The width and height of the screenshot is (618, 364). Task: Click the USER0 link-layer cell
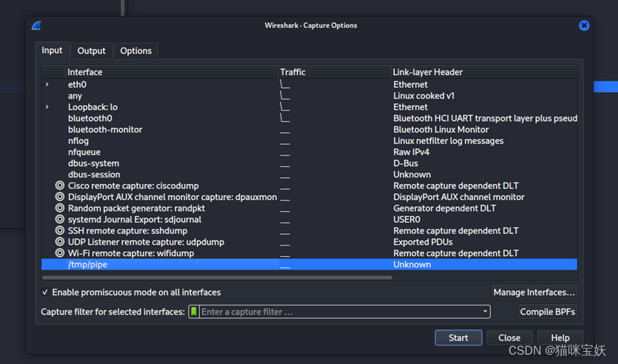pyautogui.click(x=407, y=219)
